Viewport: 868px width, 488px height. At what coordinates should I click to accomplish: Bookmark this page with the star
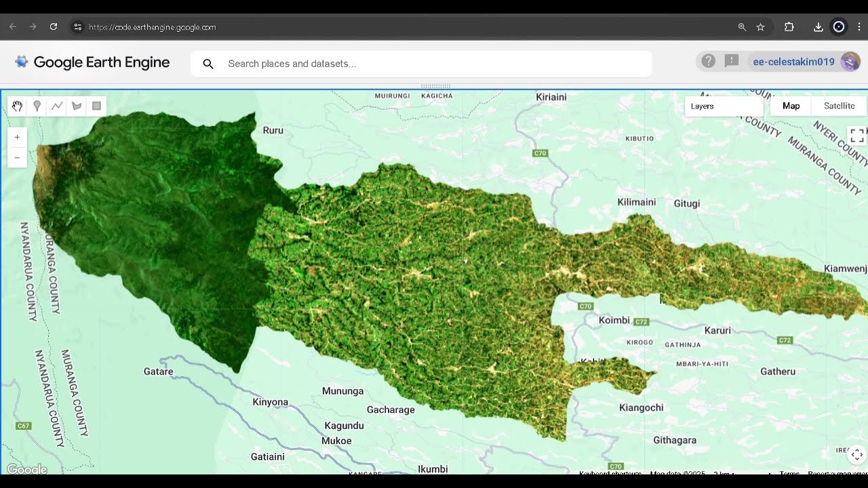(760, 27)
